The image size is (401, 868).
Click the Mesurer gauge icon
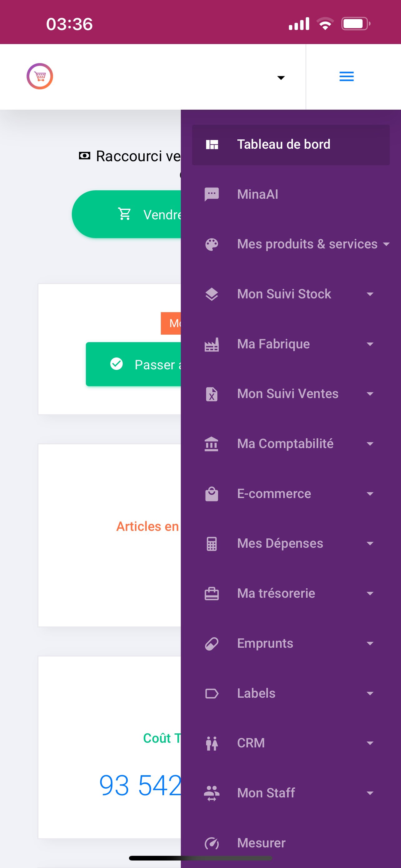coord(212,843)
